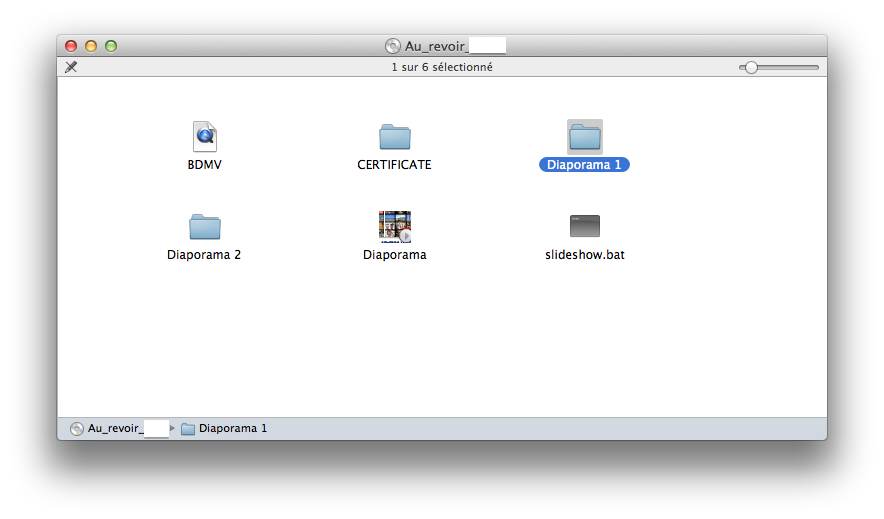Select the BDMV file icon
Viewport: 884px width, 519px height.
click(204, 136)
